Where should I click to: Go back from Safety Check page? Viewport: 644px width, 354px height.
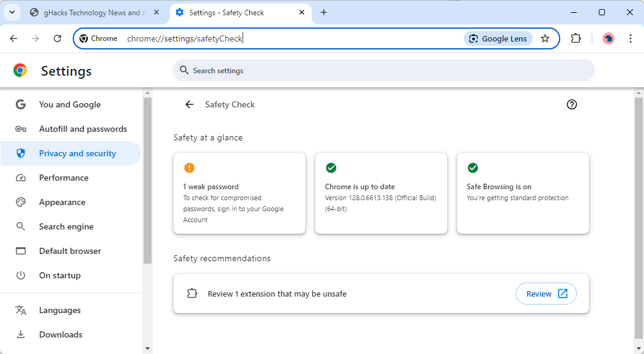pos(189,104)
